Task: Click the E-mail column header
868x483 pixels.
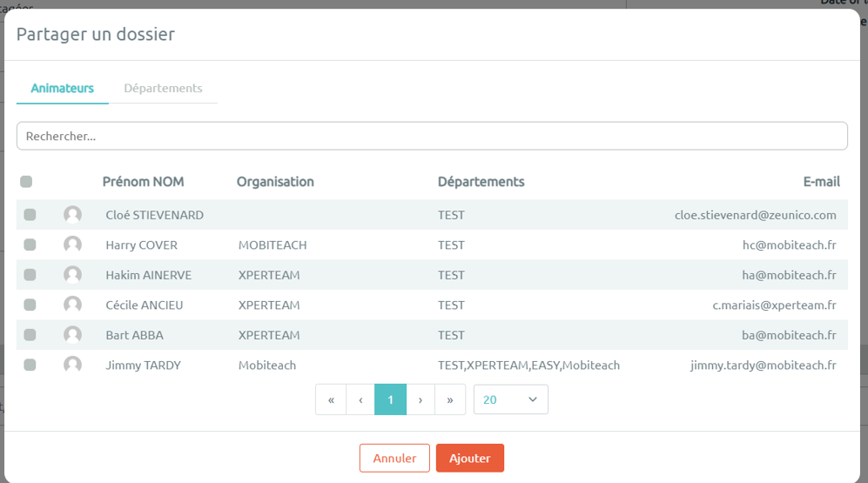Action: click(x=822, y=182)
